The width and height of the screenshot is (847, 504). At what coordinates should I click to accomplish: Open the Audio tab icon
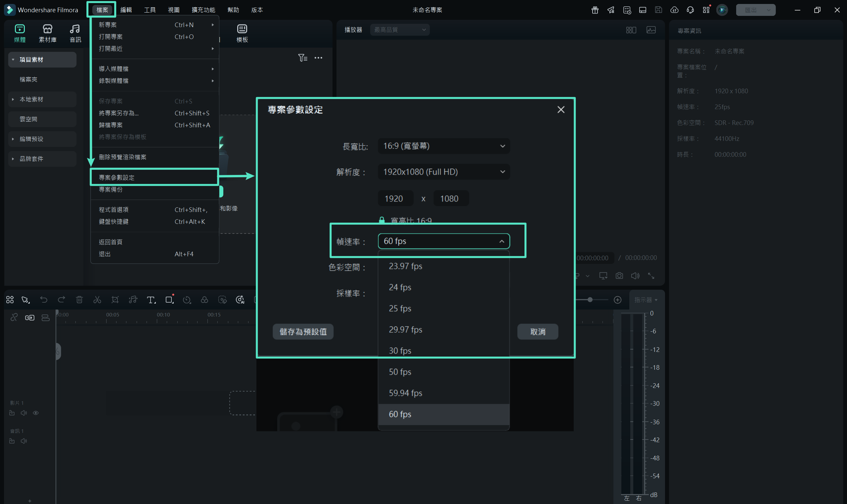point(75,29)
